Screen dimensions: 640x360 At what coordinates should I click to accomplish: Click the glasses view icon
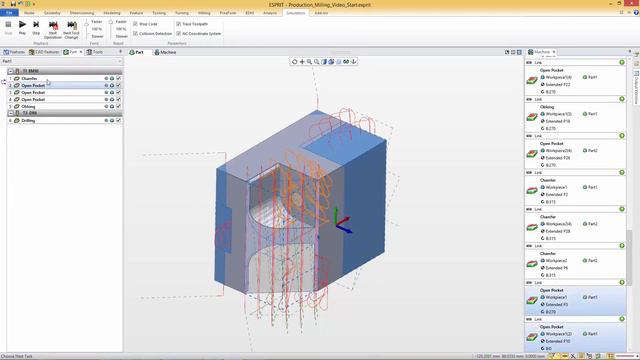pos(346,62)
